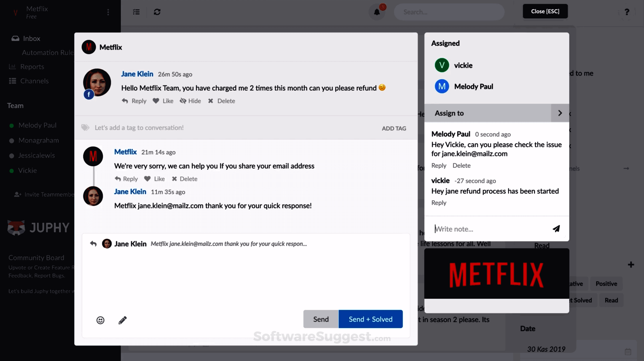Expand the Assign to panel
Viewport: 644px width, 361px height.
(560, 113)
